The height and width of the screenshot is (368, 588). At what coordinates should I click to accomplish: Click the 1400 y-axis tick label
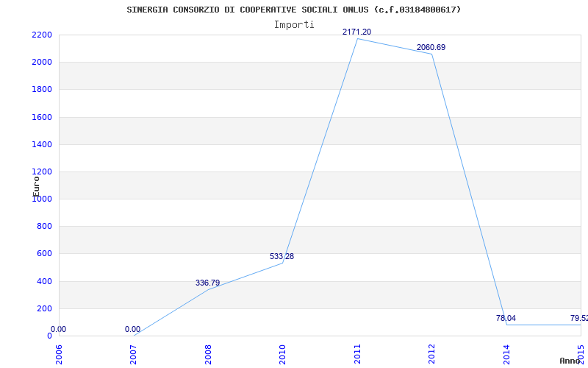point(42,144)
